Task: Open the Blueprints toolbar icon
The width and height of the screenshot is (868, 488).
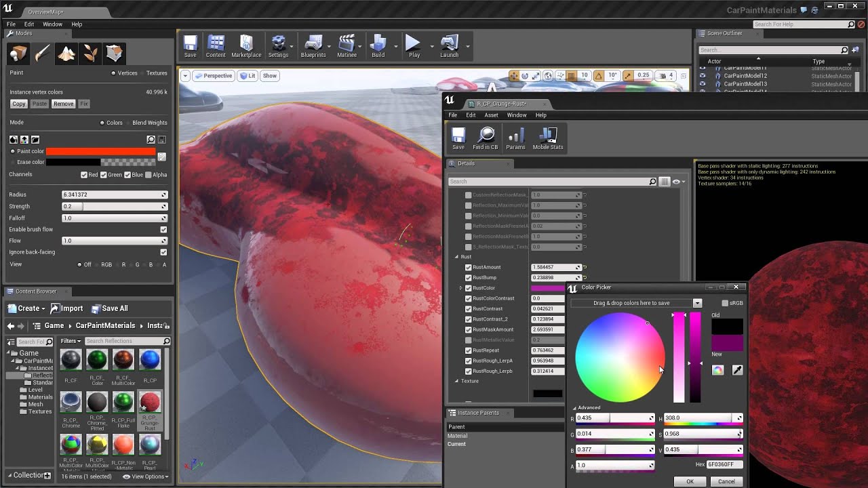Action: pyautogui.click(x=313, y=46)
